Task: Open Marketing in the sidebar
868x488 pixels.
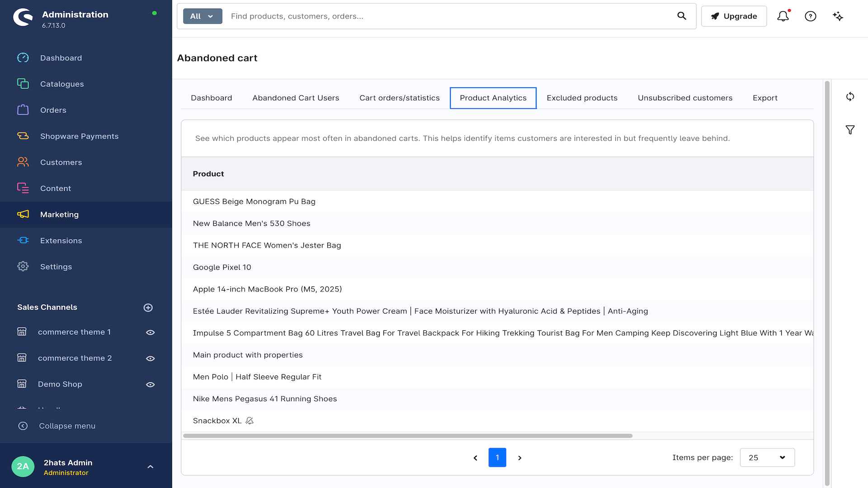Action: [86, 215]
